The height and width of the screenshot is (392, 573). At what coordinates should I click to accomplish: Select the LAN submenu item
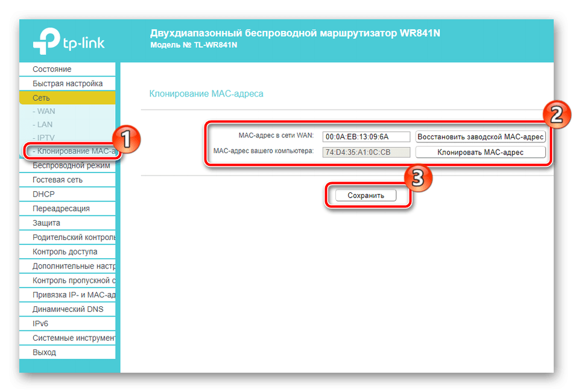tap(45, 124)
